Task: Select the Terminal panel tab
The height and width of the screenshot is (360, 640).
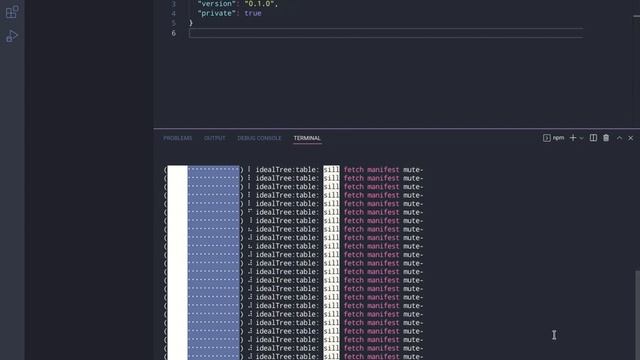Action: coord(307,138)
